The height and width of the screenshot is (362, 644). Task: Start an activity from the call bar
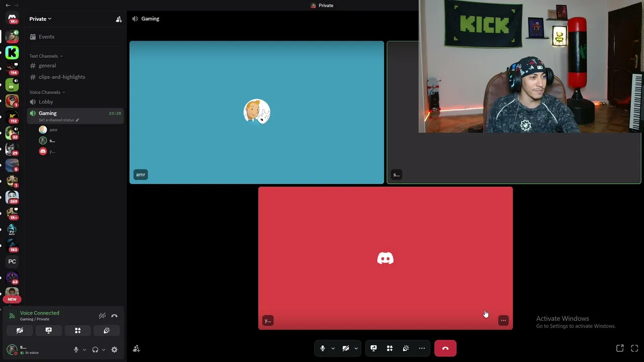click(x=389, y=348)
